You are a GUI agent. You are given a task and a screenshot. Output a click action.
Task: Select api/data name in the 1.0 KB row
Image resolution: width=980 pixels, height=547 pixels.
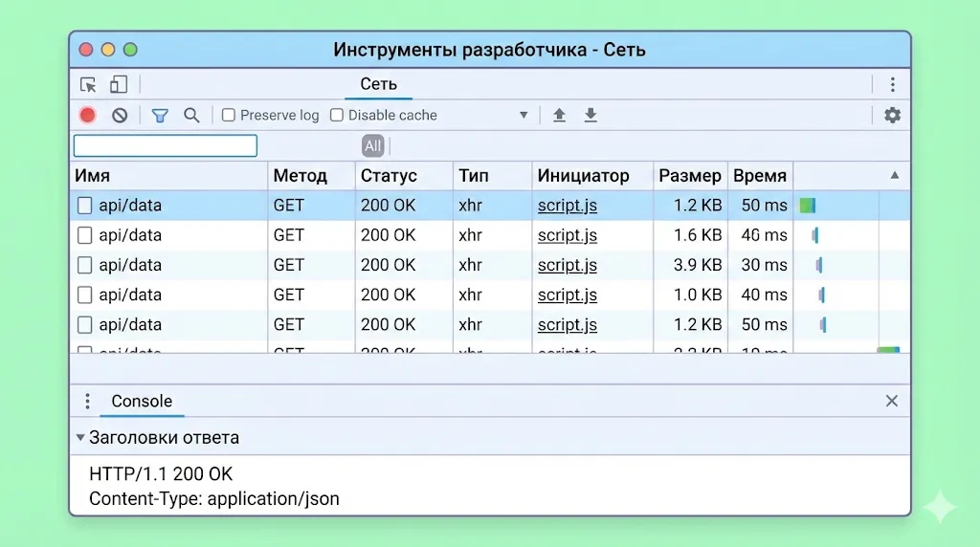[x=130, y=295]
